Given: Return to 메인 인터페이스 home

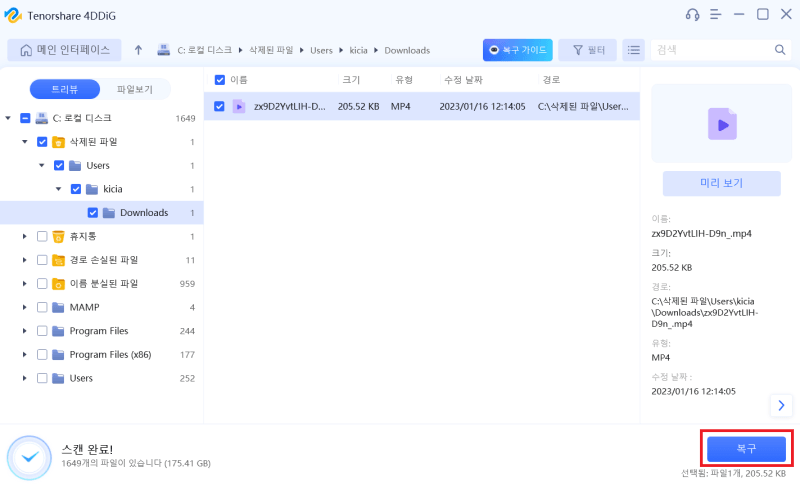Looking at the screenshot, I should pyautogui.click(x=64, y=50).
